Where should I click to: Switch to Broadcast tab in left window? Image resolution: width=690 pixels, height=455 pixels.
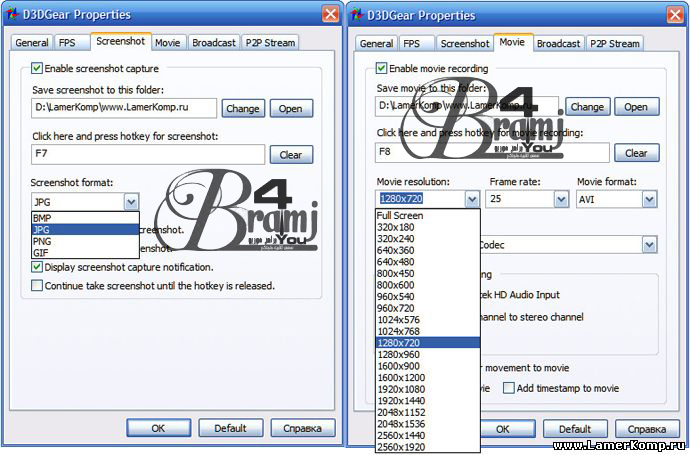(x=214, y=43)
